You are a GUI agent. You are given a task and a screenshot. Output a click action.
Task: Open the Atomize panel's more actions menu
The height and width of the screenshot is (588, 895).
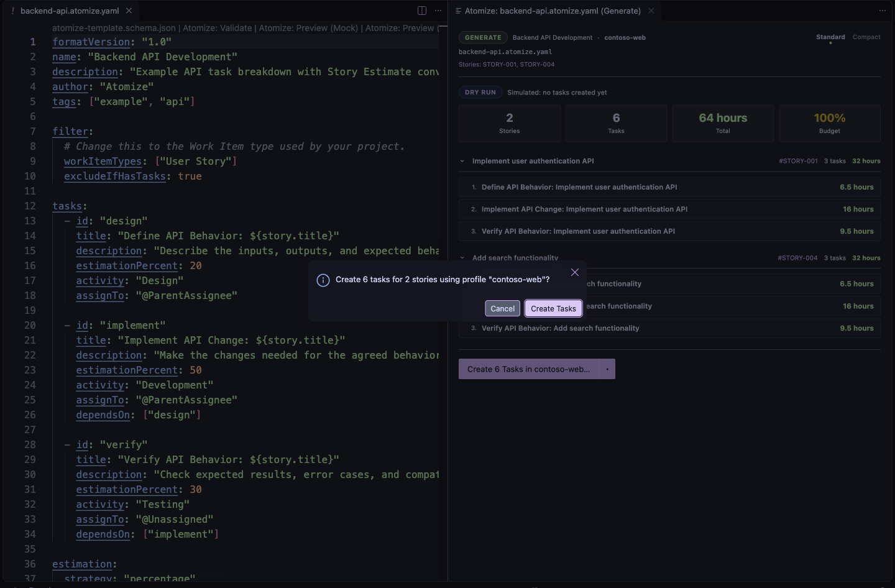(x=882, y=11)
